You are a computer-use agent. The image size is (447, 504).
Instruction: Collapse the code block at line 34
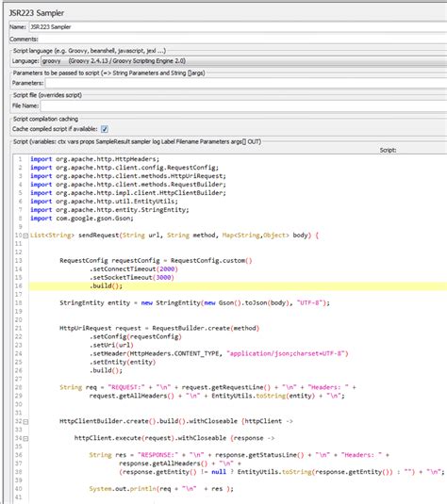(25, 438)
